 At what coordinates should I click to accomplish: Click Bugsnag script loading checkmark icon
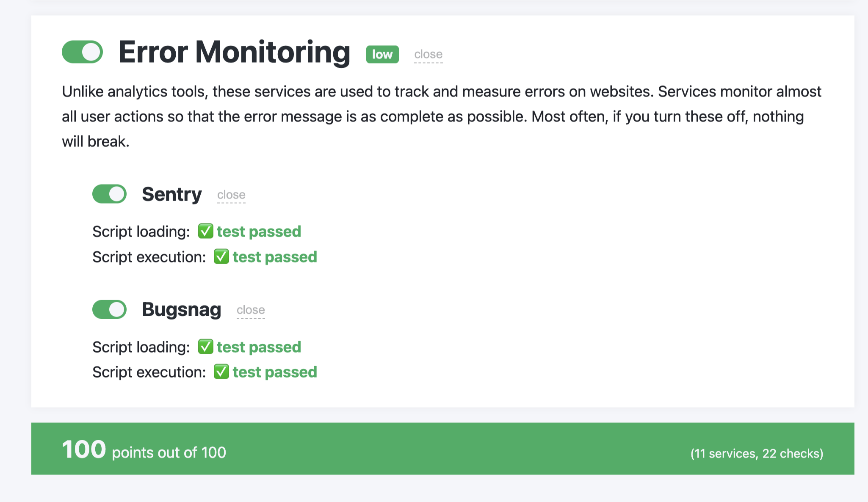[205, 347]
